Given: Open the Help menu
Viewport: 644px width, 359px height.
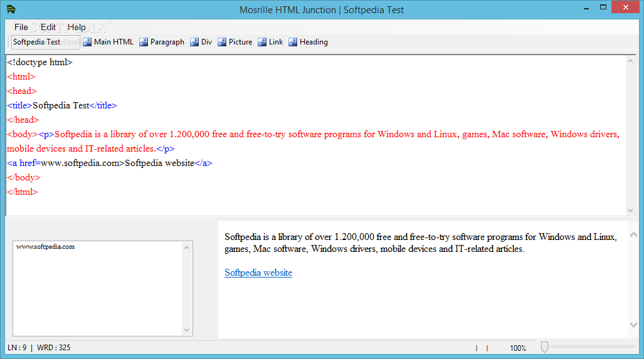Looking at the screenshot, I should [x=77, y=27].
